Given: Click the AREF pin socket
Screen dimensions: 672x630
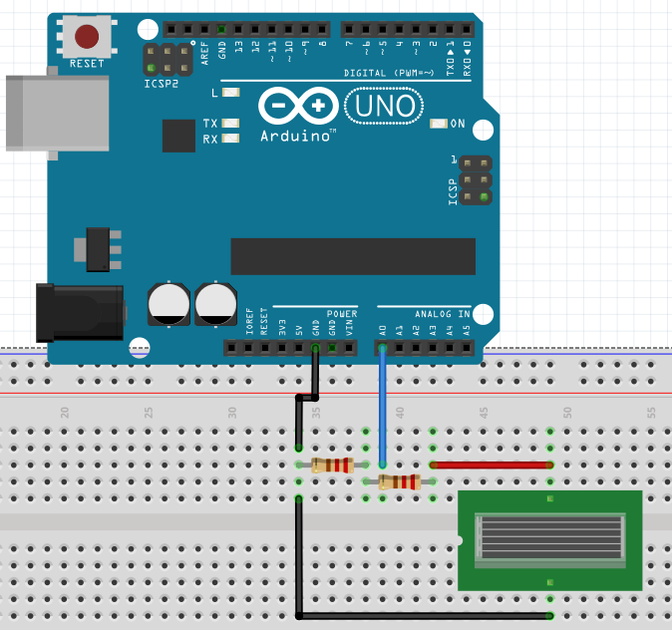Looking at the screenshot, I should [204, 30].
